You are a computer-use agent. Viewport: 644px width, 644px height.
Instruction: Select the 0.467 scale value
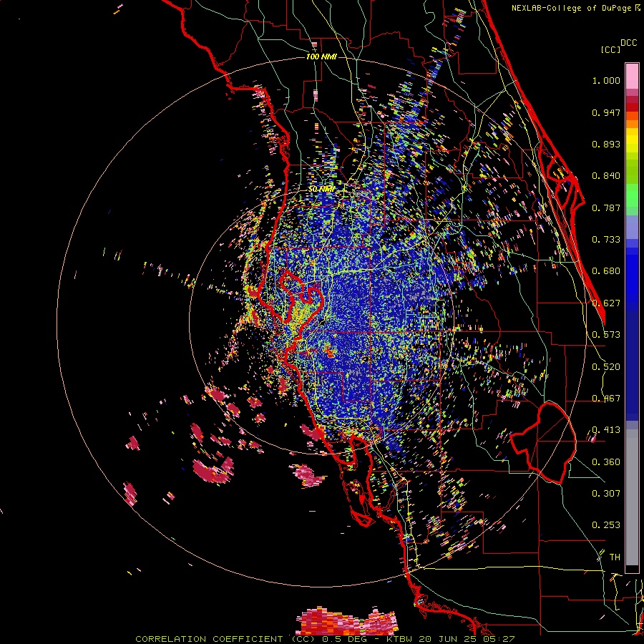click(x=606, y=399)
